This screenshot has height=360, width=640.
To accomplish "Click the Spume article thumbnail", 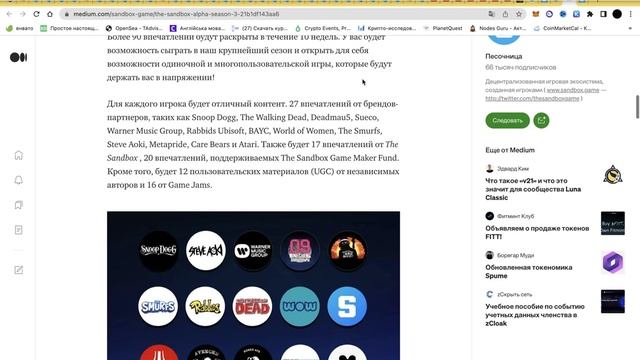I will 613,262.
